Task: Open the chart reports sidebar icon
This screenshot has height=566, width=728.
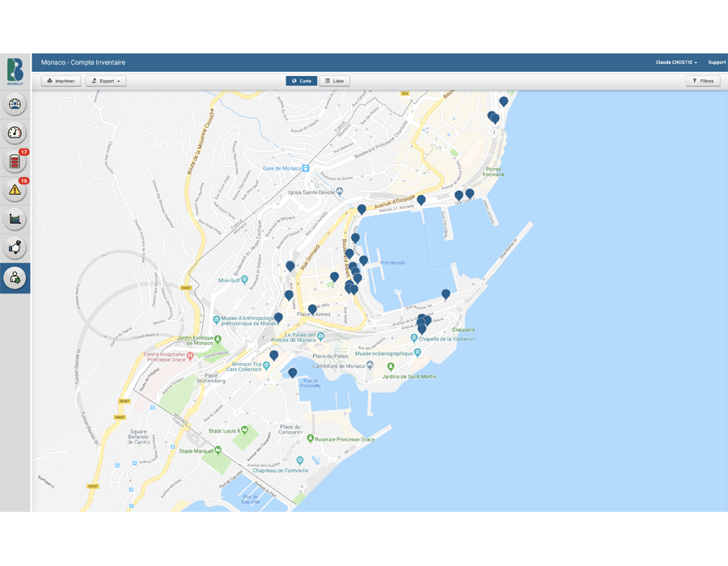Action: 15,219
